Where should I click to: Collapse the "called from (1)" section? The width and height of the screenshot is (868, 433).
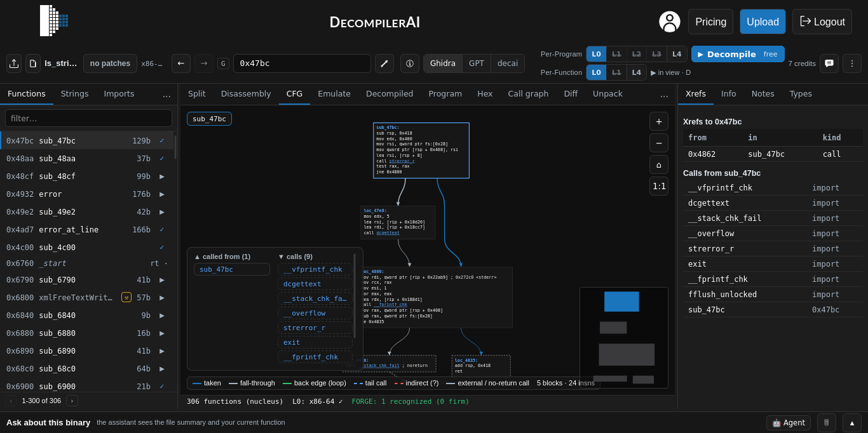(x=222, y=256)
